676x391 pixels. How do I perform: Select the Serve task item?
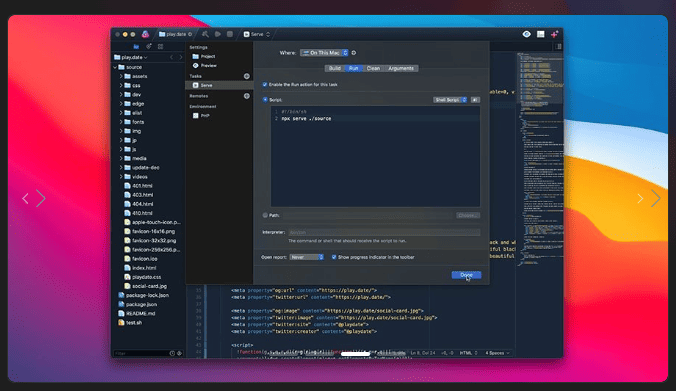click(x=219, y=85)
